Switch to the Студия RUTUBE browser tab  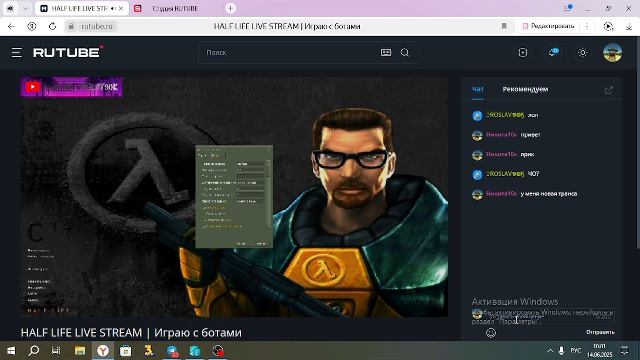(x=176, y=9)
